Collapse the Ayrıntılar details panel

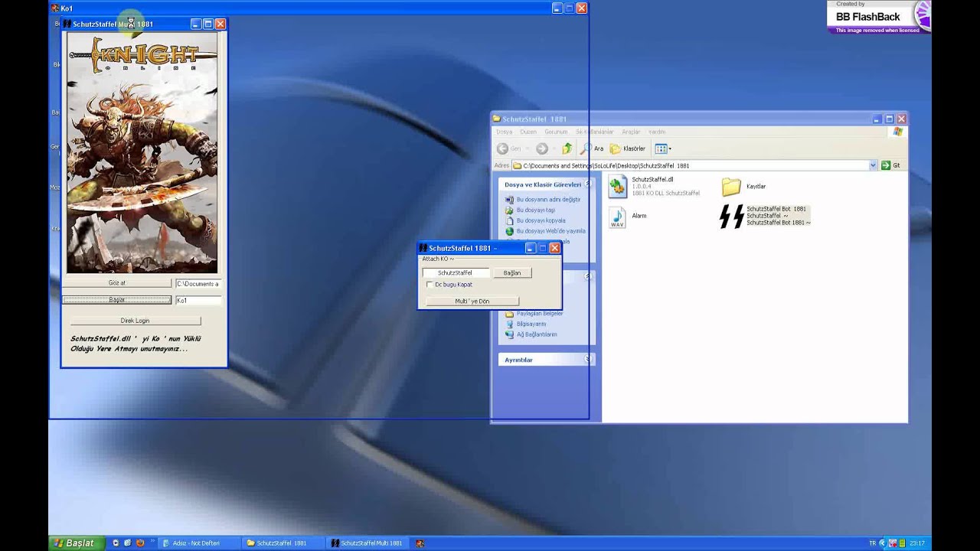588,360
